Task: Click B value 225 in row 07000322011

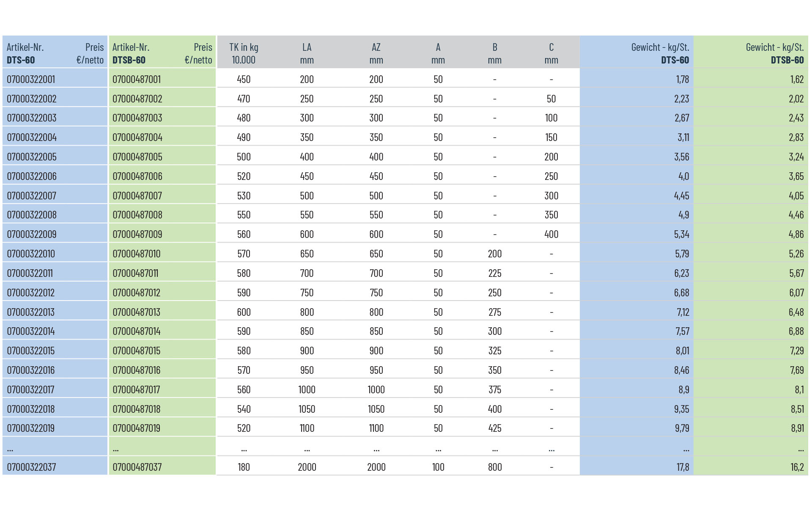Action: 495,273
